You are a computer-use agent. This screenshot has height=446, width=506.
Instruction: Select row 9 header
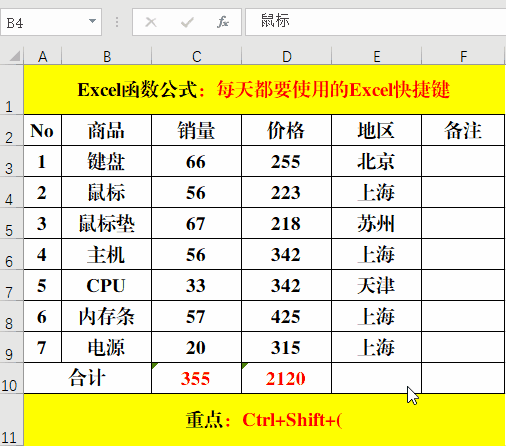[11, 347]
